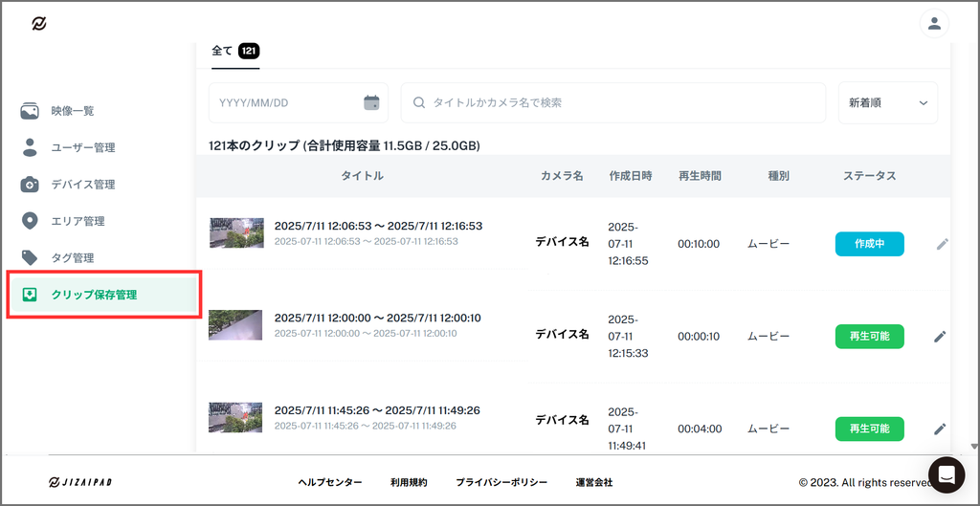
Task: Open the chat support bubble icon
Action: point(946,473)
